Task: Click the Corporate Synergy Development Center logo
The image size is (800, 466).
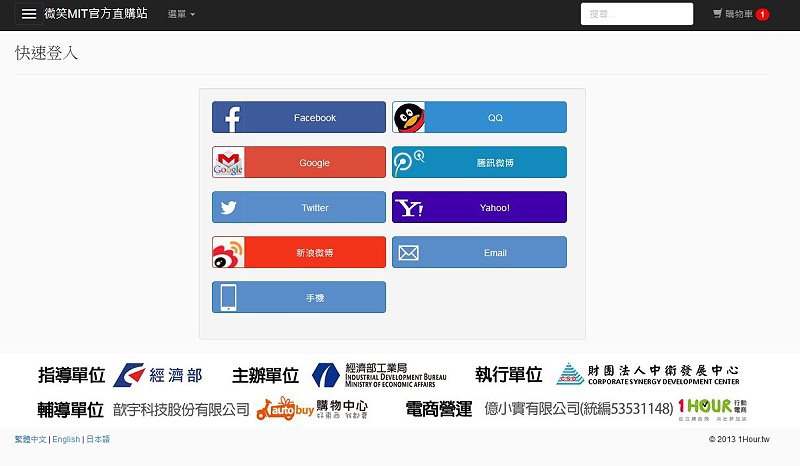Action: point(648,374)
